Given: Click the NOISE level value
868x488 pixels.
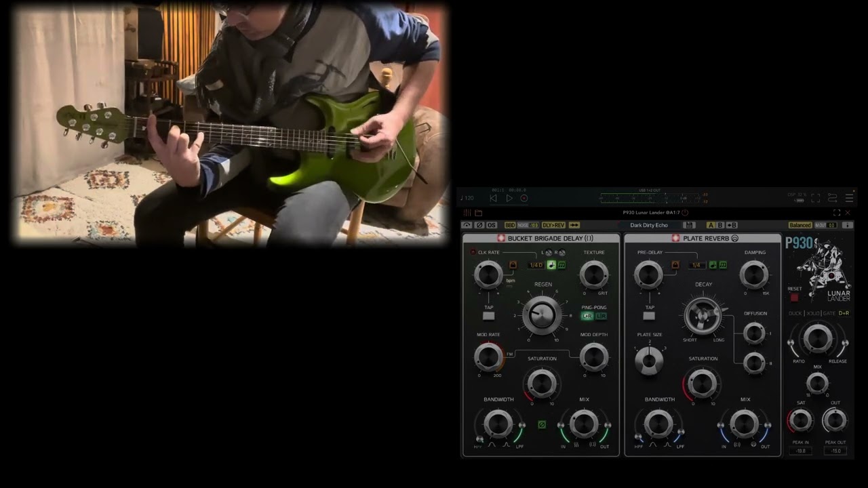Looking at the screenshot, I should 534,225.
